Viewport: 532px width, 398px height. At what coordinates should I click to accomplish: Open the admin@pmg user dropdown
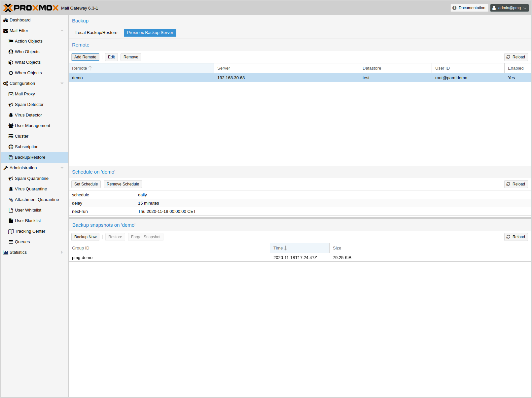509,8
